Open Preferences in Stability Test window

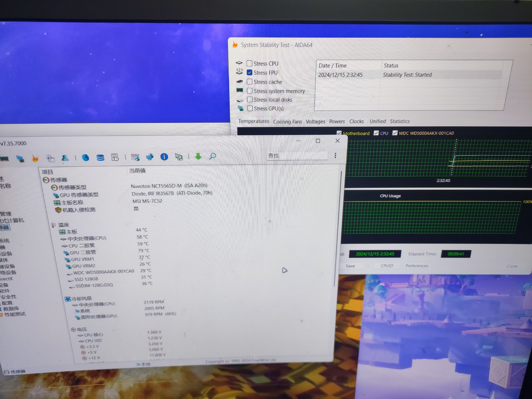416,266
